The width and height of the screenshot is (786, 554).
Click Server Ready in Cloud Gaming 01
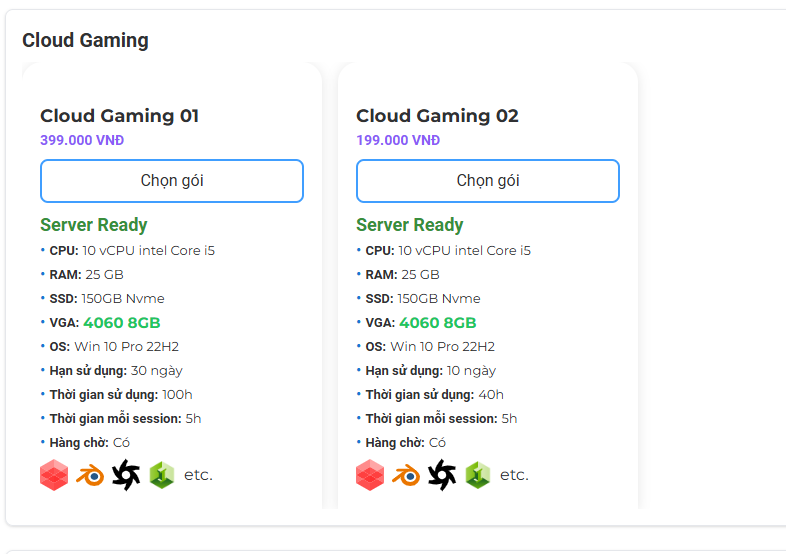(x=93, y=225)
